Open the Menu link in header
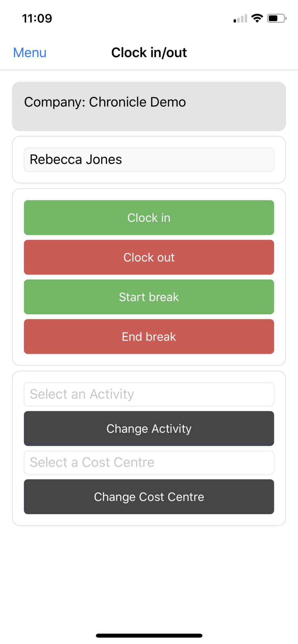298x644 pixels. [30, 52]
